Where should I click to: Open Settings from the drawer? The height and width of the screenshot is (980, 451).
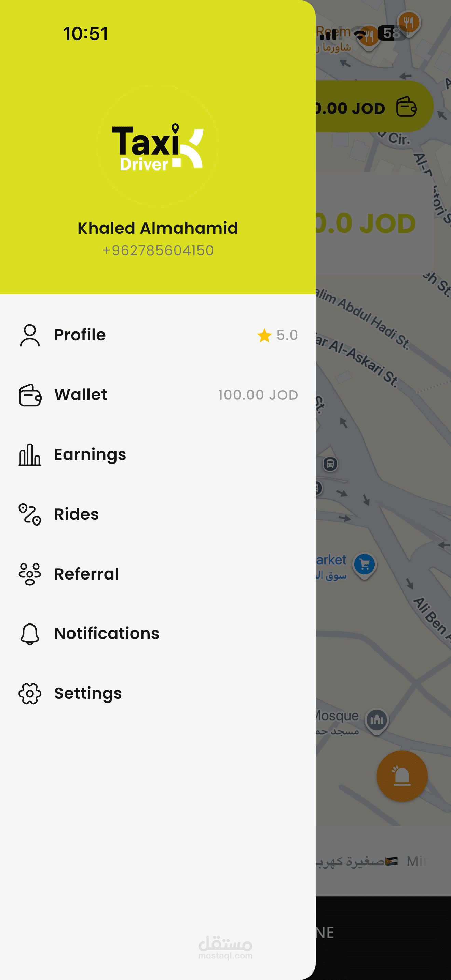[88, 693]
